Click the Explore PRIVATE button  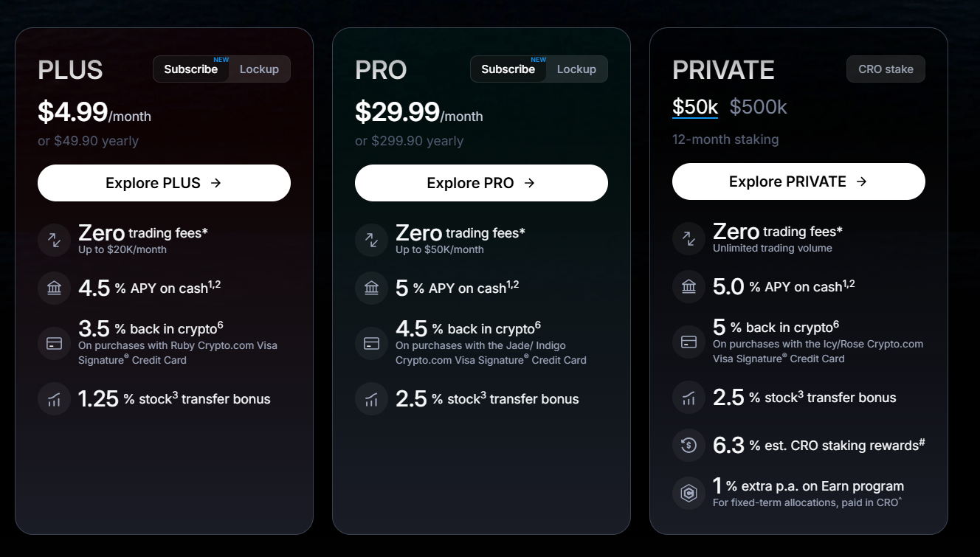pyautogui.click(x=798, y=181)
